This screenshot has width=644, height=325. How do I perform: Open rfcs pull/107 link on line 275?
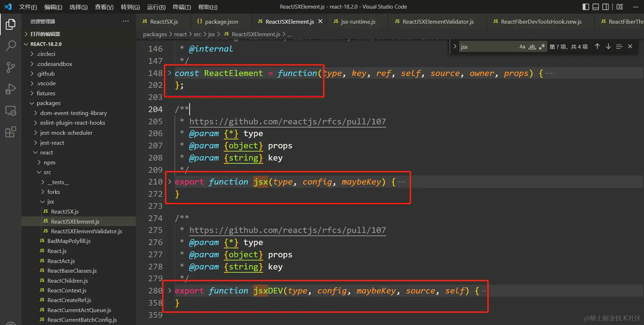[x=287, y=230]
